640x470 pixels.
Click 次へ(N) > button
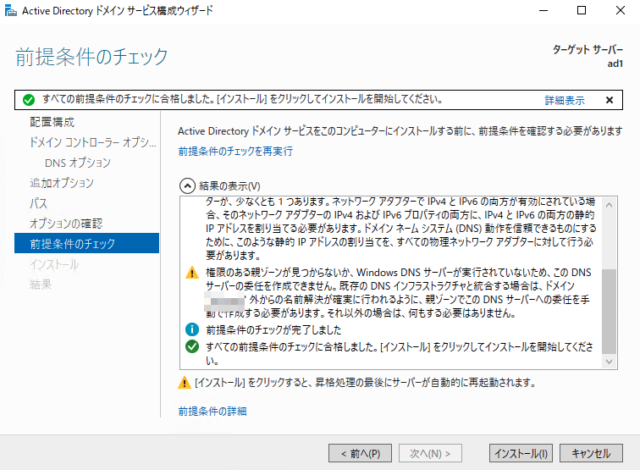tap(430, 453)
